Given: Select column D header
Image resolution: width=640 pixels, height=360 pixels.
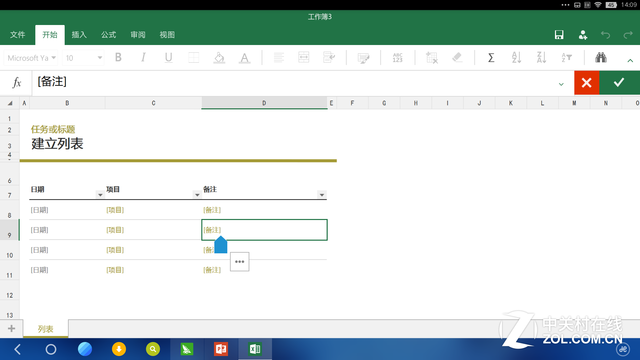Looking at the screenshot, I should click(x=264, y=103).
